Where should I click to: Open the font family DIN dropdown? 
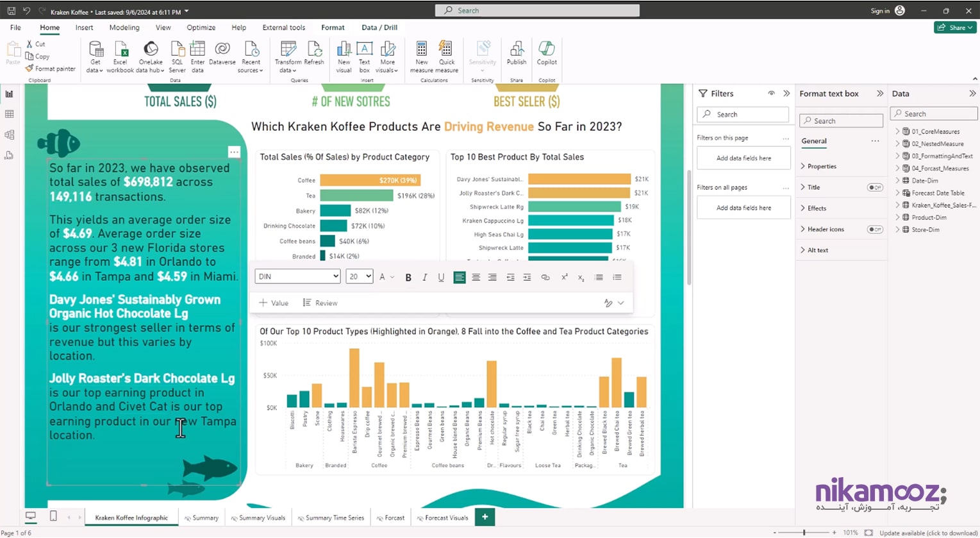coord(297,276)
